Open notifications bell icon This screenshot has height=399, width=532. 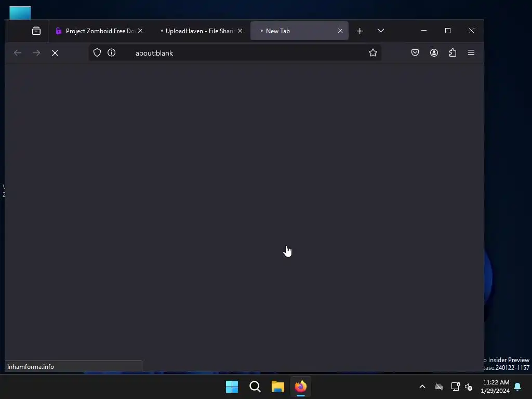point(518,387)
